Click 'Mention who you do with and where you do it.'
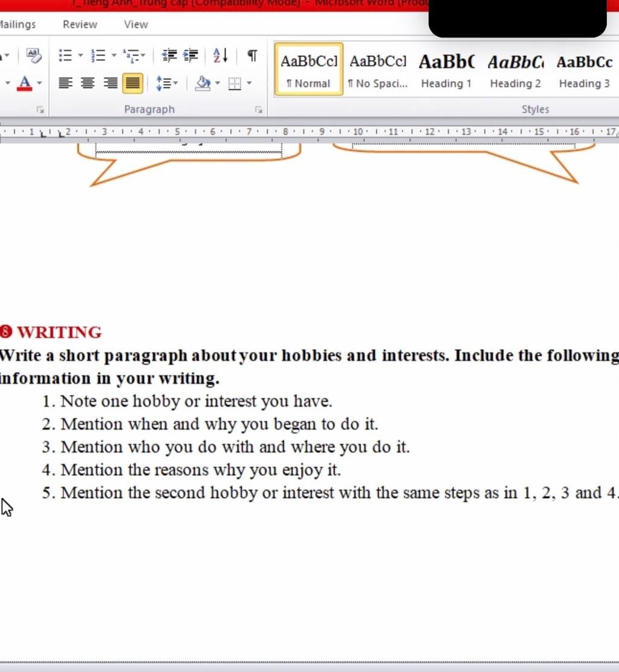 point(235,447)
